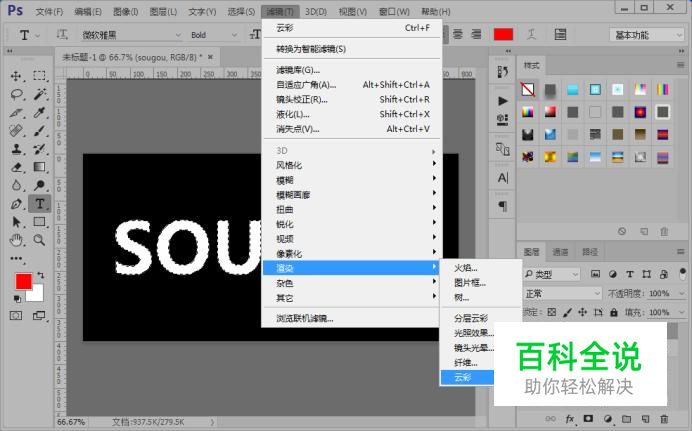Open the Paragraph panel icon
Screen dimensions: 692x431
(x=503, y=206)
